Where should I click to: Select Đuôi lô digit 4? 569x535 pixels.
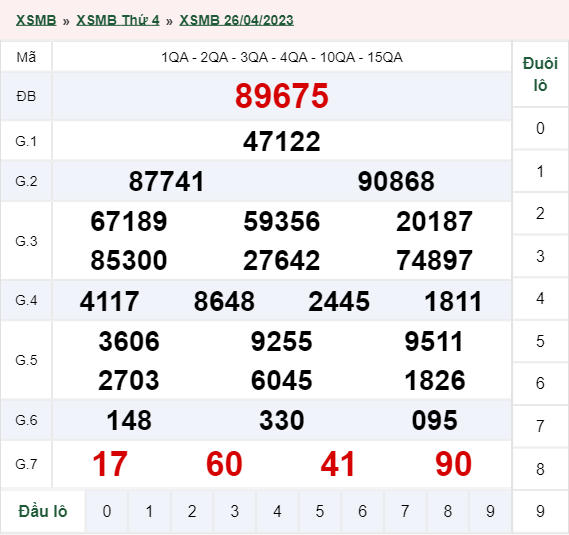click(540, 299)
